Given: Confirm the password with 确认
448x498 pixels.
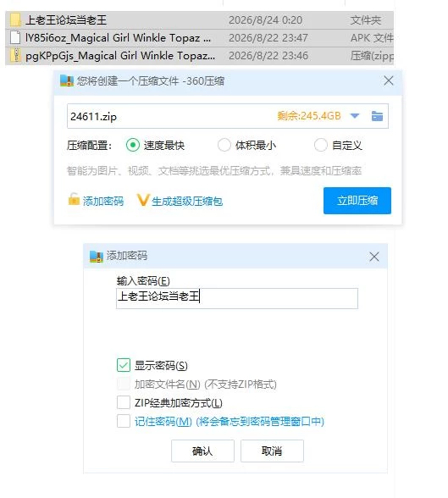Looking at the screenshot, I should (202, 451).
